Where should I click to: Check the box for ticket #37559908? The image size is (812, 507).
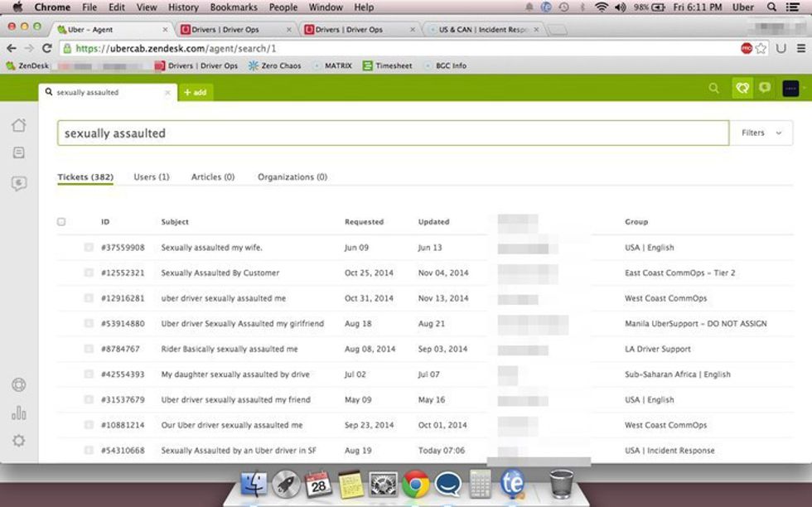[x=89, y=247]
